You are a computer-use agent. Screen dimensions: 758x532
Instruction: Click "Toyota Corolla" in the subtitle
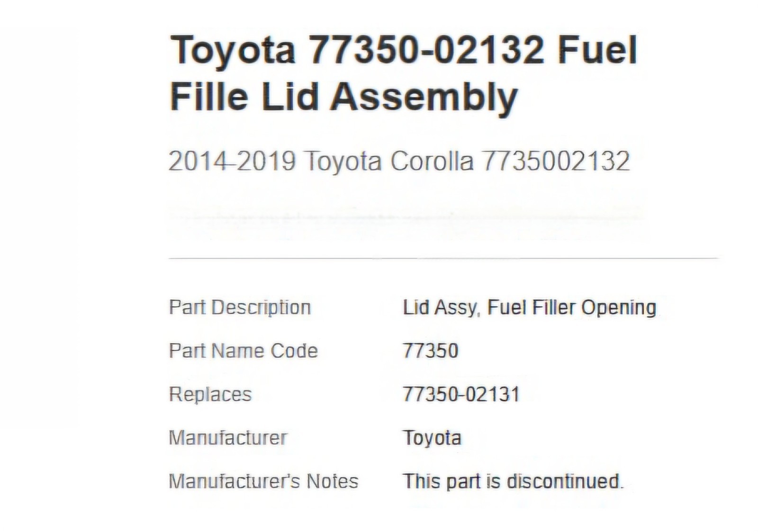(388, 161)
